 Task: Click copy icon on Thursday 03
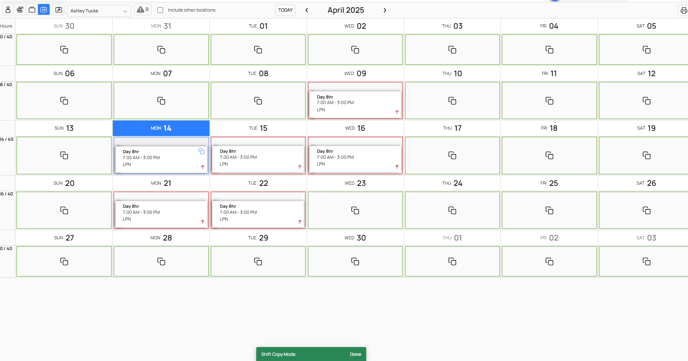[452, 50]
